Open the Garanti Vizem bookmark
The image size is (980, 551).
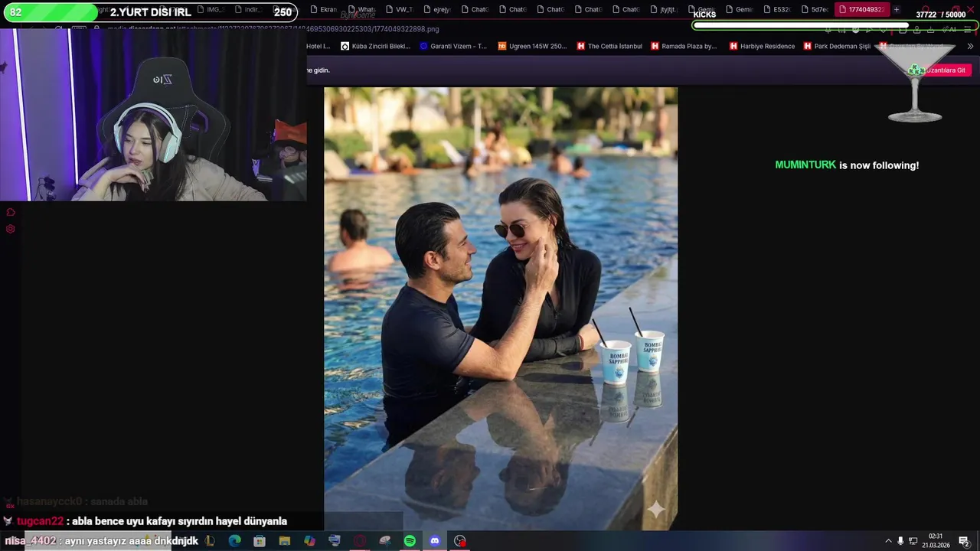[x=453, y=46]
